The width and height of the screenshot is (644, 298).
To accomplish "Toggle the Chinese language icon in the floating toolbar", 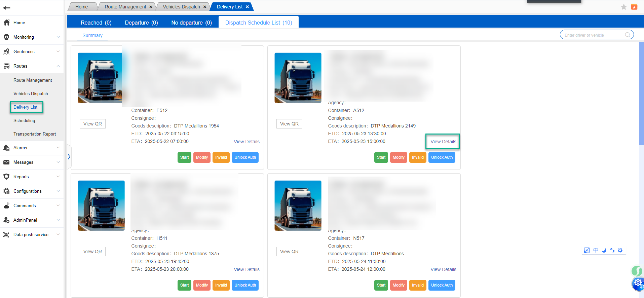I will click(x=596, y=250).
